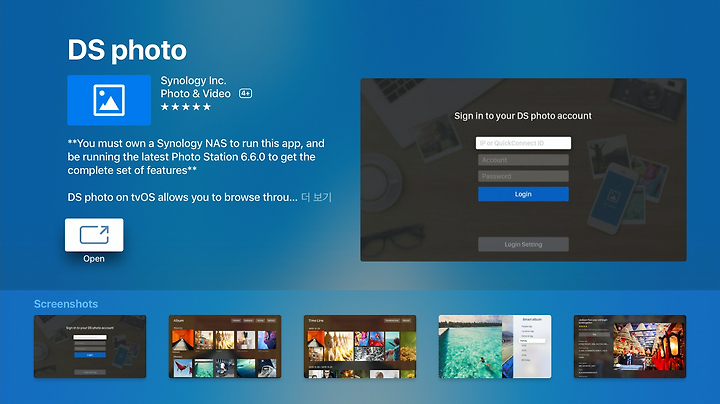Viewport: 720px width, 404px height.
Task: Click the Account field in the preview
Action: pyautogui.click(x=523, y=160)
